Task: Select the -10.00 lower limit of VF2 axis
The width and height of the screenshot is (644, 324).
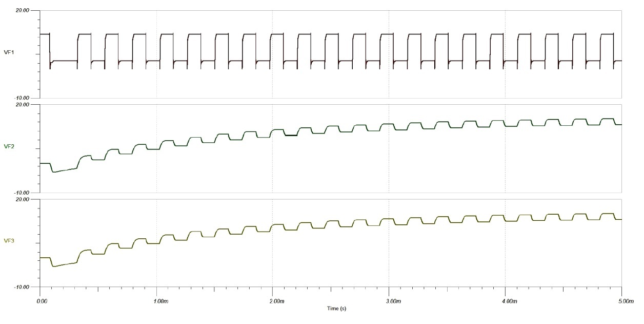Action: coord(23,193)
